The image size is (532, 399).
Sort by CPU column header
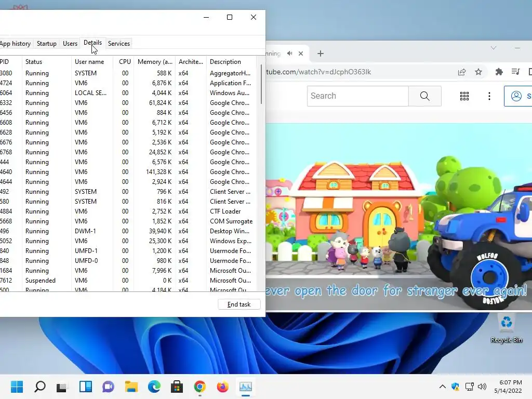click(x=124, y=62)
